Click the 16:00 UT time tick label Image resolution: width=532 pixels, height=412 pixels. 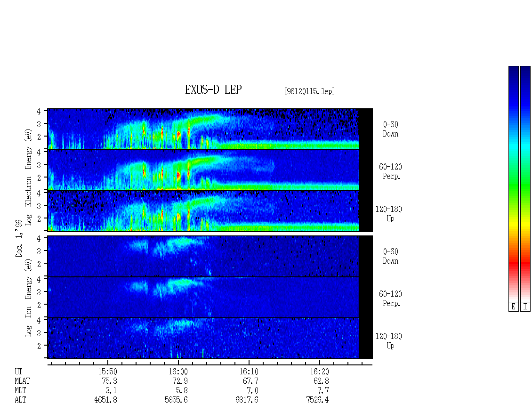tap(178, 372)
